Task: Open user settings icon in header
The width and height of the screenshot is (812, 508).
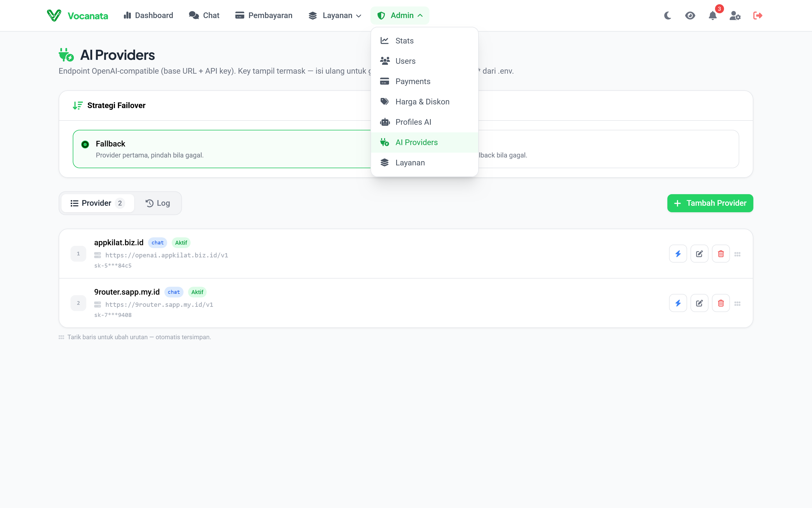Action: coord(735,16)
